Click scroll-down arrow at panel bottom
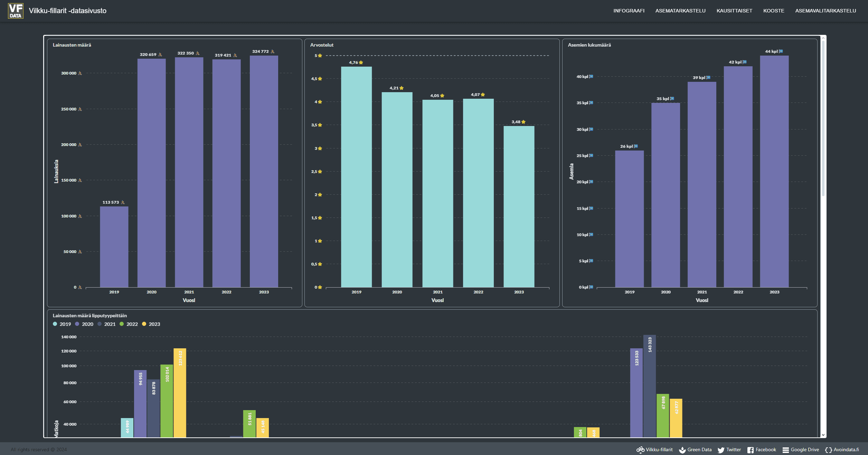This screenshot has width=868, height=455. (x=823, y=435)
